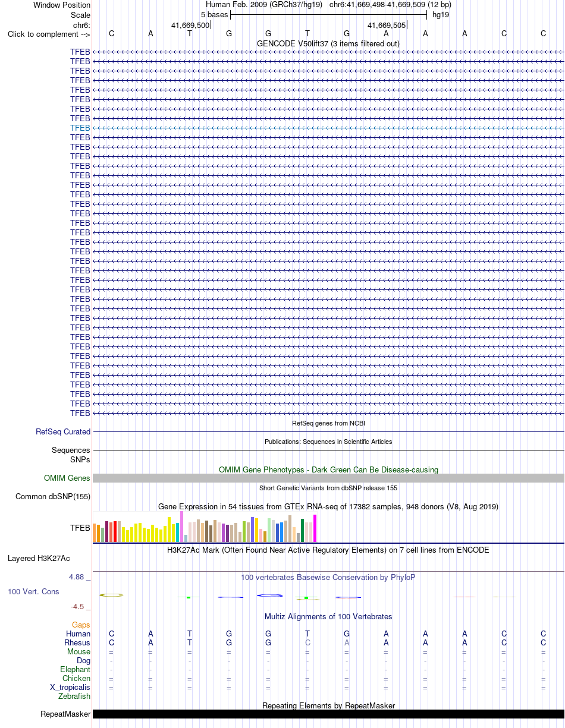The width and height of the screenshot is (565, 728).
Task: Click the SNPs track label
Action: tap(80, 459)
